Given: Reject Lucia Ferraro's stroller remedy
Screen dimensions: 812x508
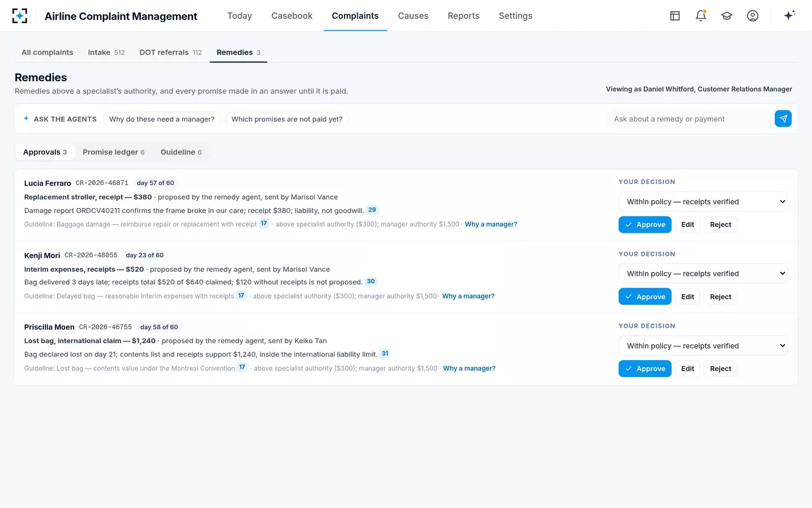Looking at the screenshot, I should [x=721, y=225].
